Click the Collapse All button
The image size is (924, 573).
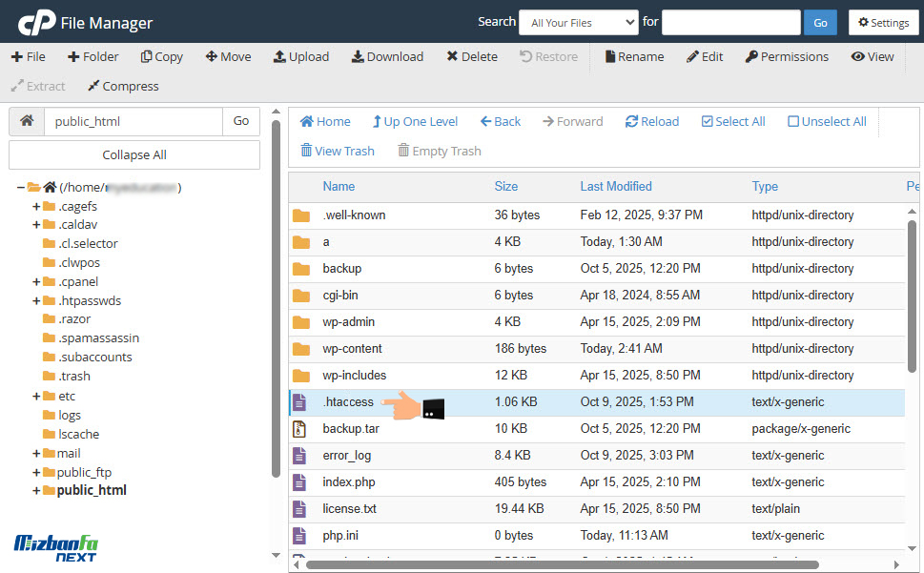pyautogui.click(x=134, y=155)
